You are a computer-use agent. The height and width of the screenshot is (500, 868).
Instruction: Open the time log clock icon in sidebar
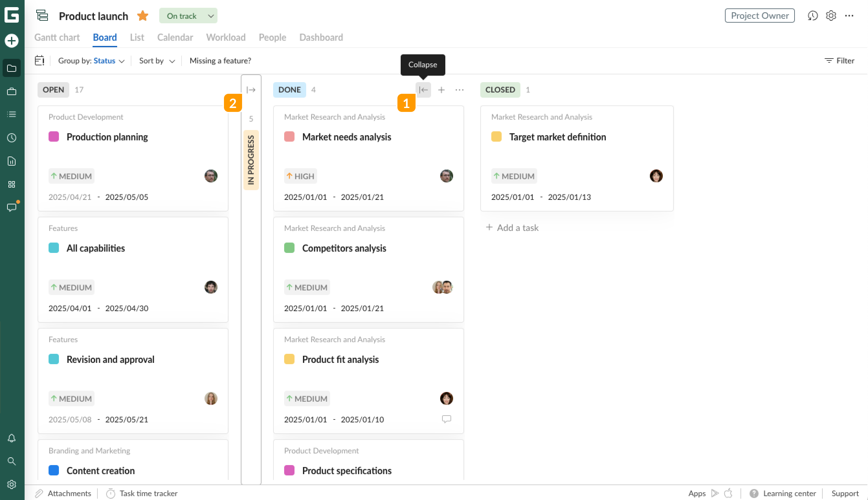tap(11, 138)
